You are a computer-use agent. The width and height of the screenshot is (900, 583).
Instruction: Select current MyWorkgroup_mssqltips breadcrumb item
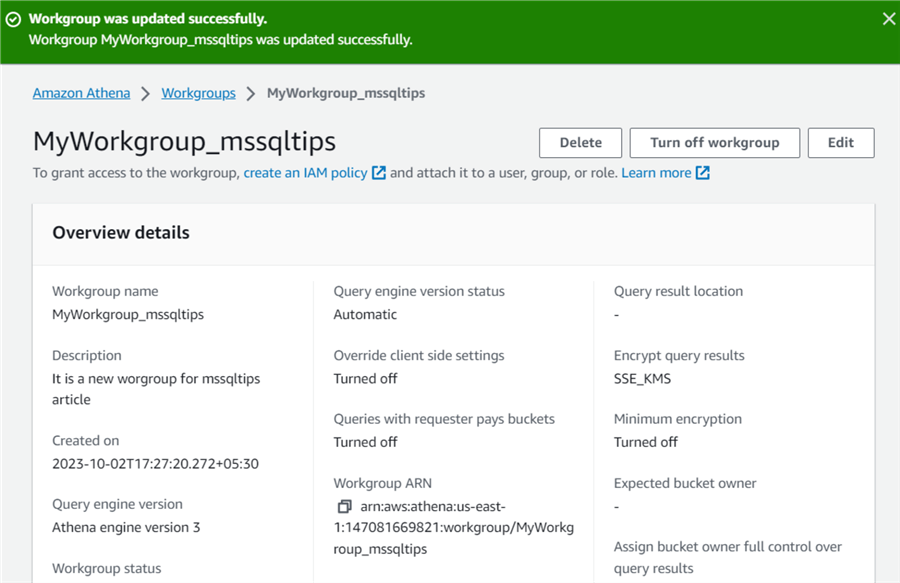[x=345, y=93]
